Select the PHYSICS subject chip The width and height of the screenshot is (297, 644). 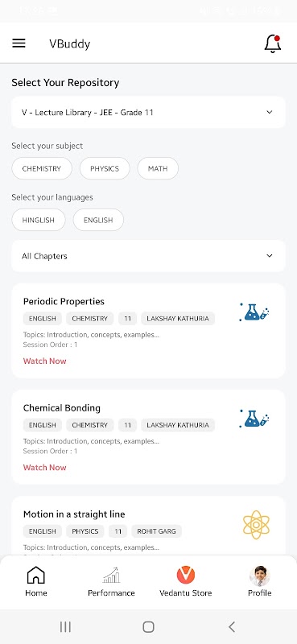(x=105, y=168)
